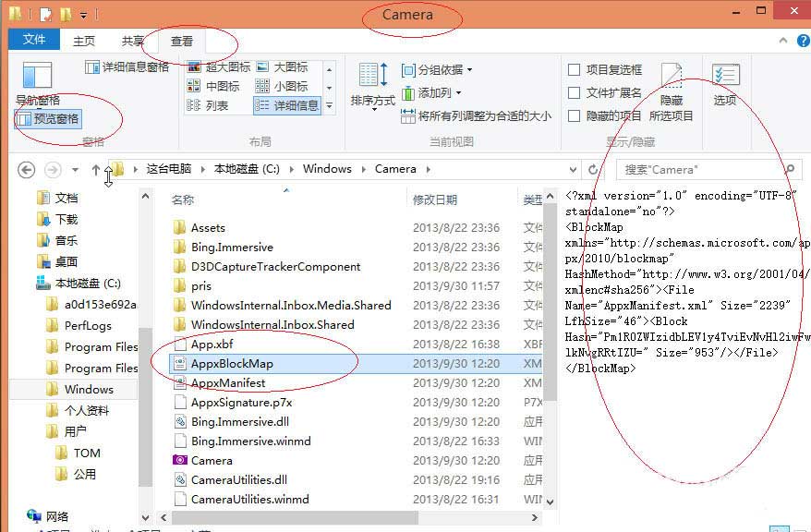Go up one folder with the up arrow
The image size is (811, 532).
(95, 170)
